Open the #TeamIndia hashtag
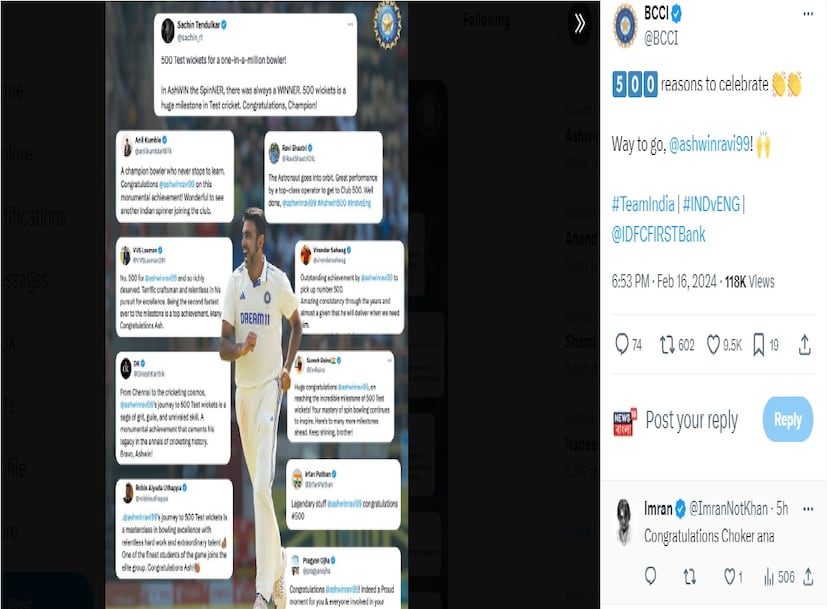The width and height of the screenshot is (827, 609). [x=643, y=204]
